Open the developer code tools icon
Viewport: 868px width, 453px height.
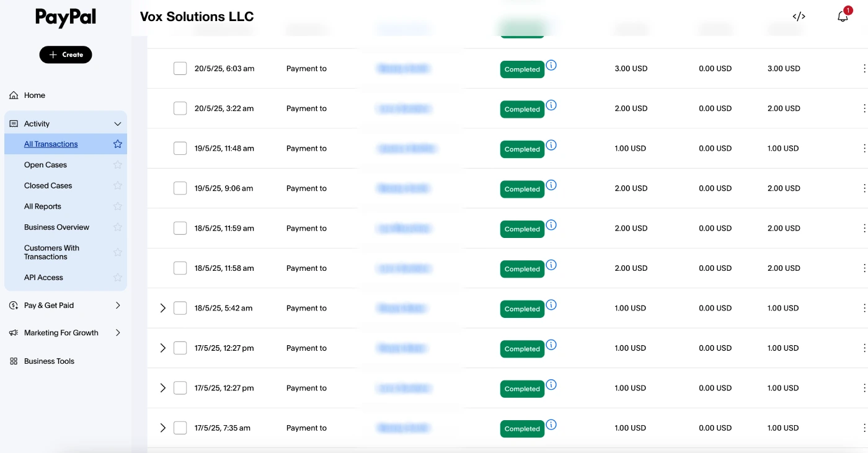pyautogui.click(x=799, y=16)
